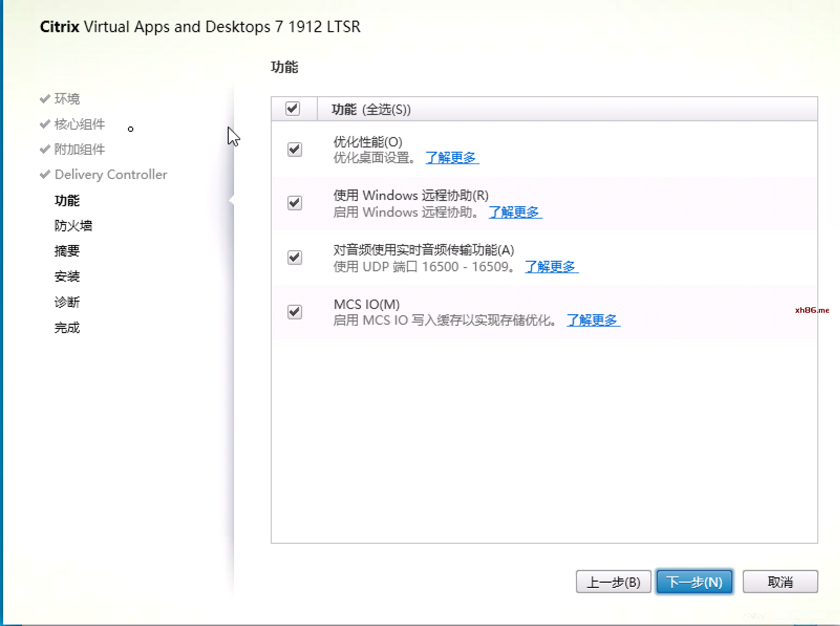Viewport: 840px width, 626px height.
Task: Uncheck the MCS IO(M) checkbox
Action: (x=294, y=312)
